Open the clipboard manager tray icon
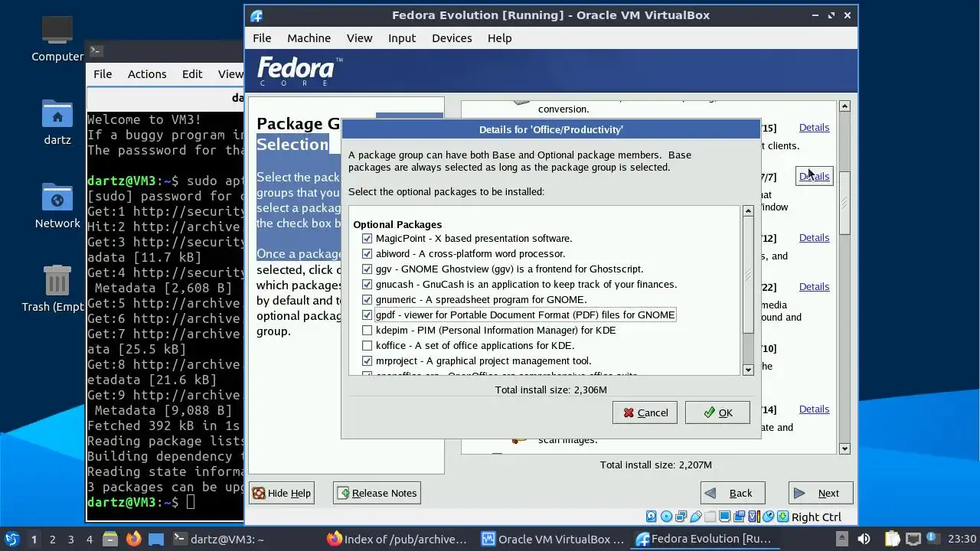 click(x=893, y=539)
